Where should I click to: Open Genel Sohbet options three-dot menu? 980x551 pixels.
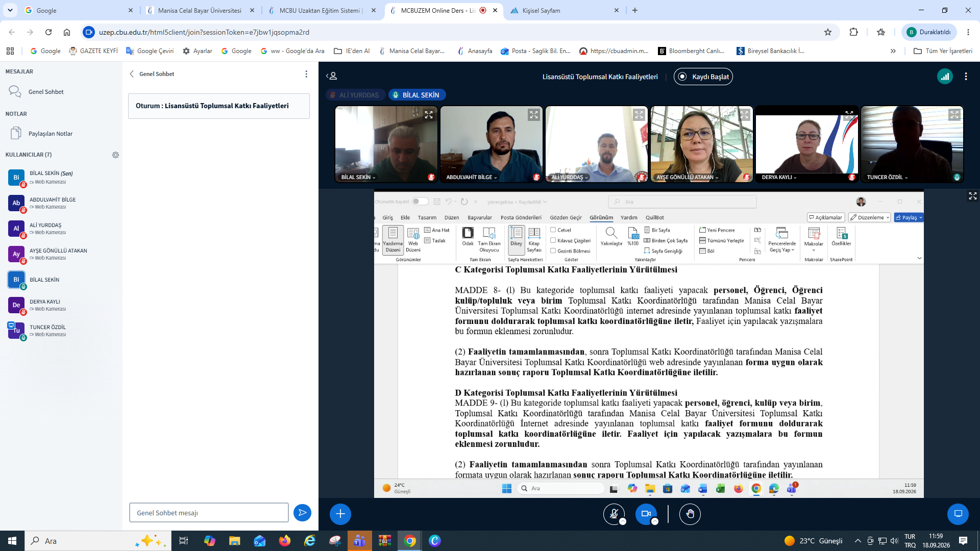306,74
